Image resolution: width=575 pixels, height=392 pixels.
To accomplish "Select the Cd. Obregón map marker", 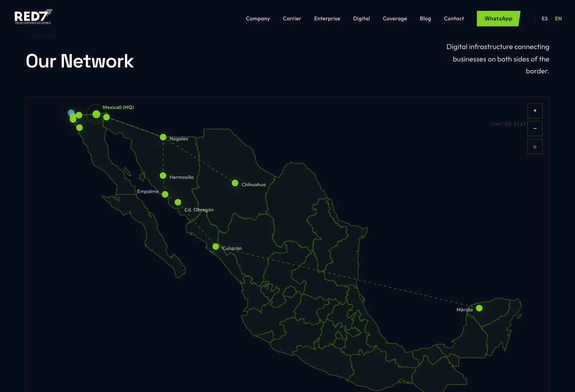I will (x=178, y=202).
